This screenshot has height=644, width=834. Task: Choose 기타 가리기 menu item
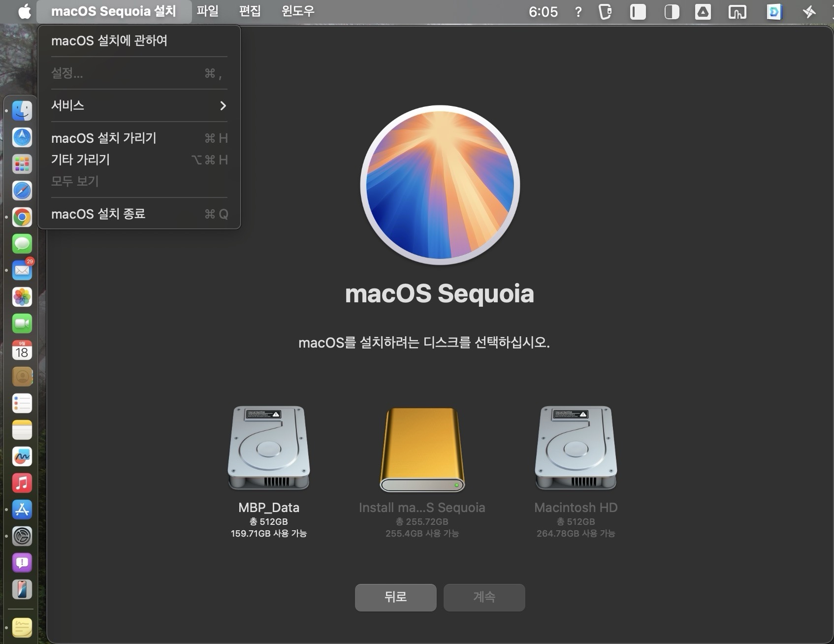(x=139, y=160)
